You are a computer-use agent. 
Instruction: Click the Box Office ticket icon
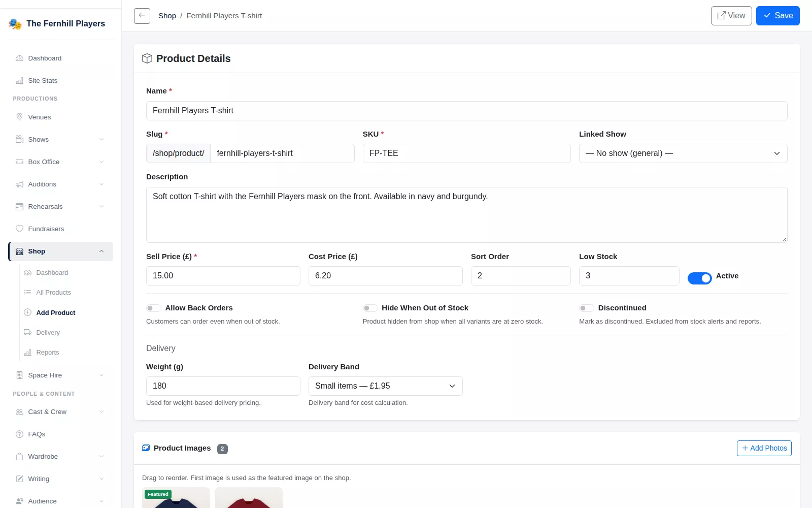[20, 162]
